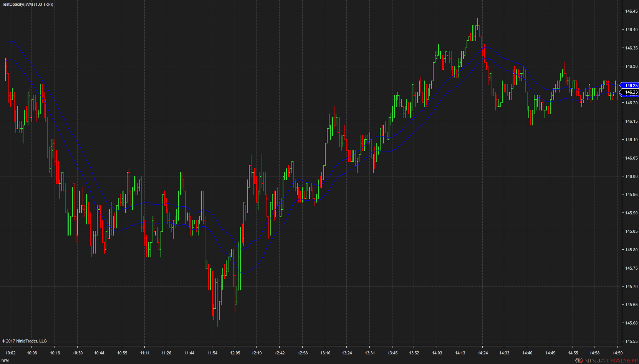Viewport: 639px width, 364px height.
Task: Click the 12:42 time axis label
Action: (280, 353)
